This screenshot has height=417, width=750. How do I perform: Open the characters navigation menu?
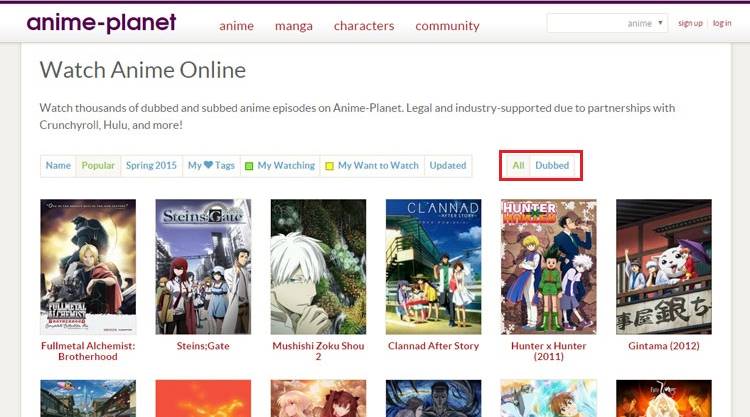364,26
